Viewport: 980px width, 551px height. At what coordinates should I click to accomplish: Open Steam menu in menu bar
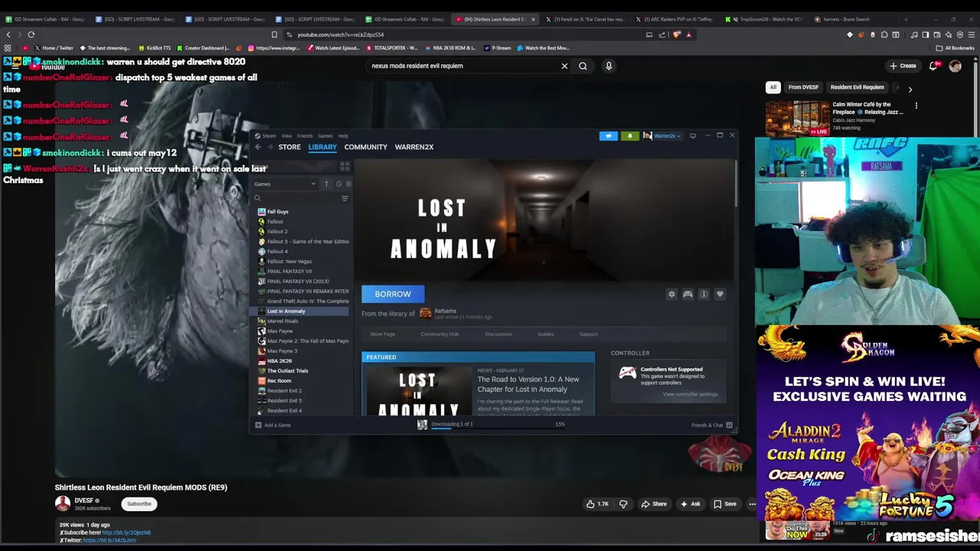click(269, 135)
